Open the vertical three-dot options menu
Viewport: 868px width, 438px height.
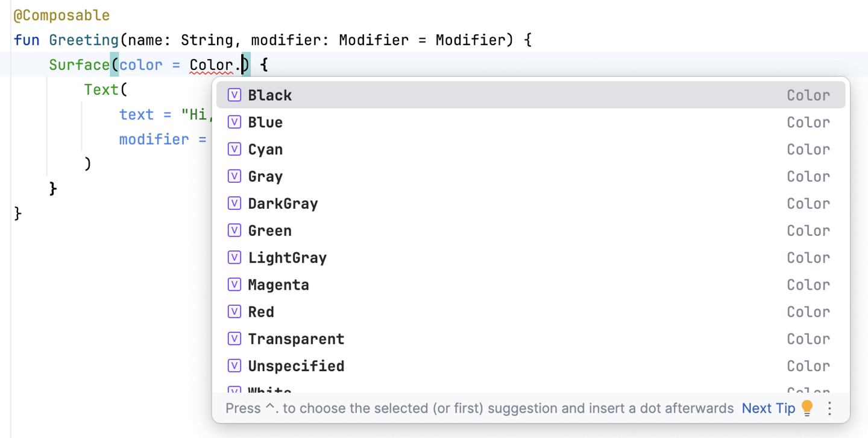[x=829, y=408]
